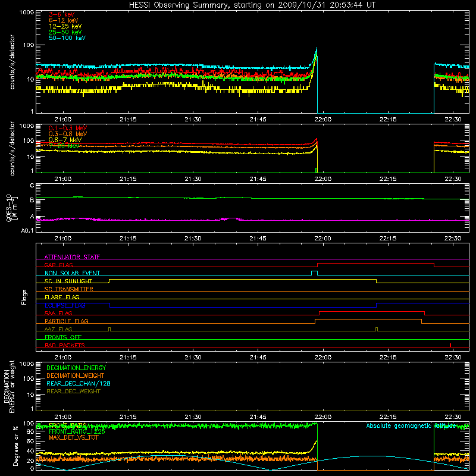Click the REAR_DEC_CHAN/128 legend label
Image resolution: width=476 pixels, height=476 pixels.
[x=79, y=383]
